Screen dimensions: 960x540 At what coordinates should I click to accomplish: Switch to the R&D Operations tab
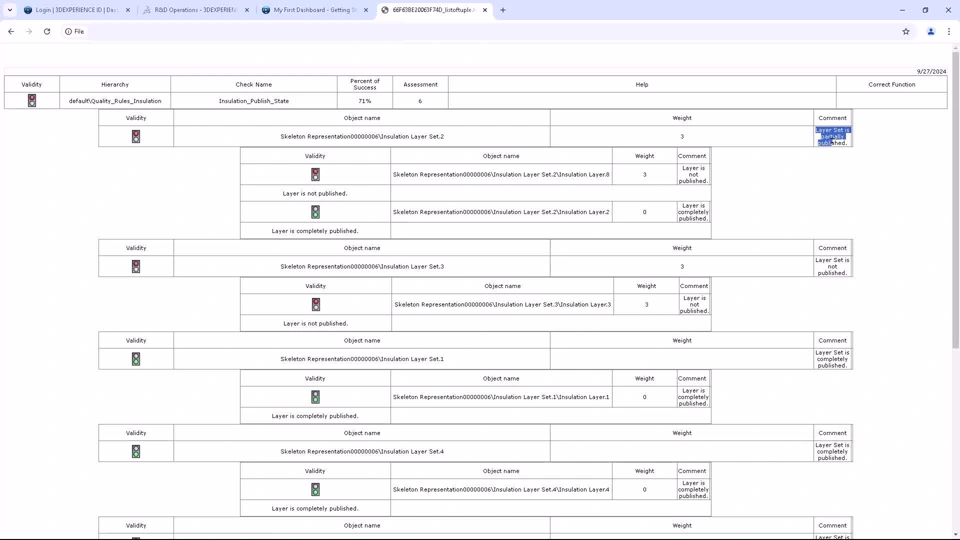coord(196,10)
